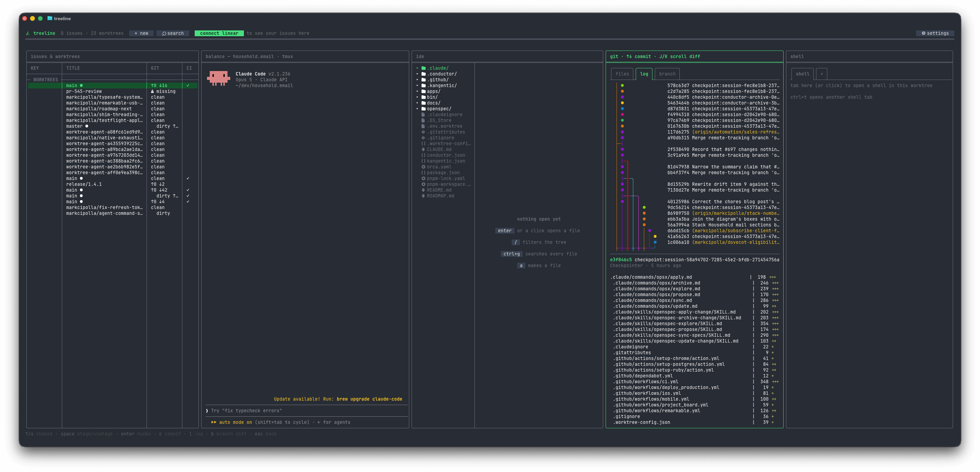The width and height of the screenshot is (980, 472).
Task: Click the green .claude folder icon
Action: coord(424,68)
